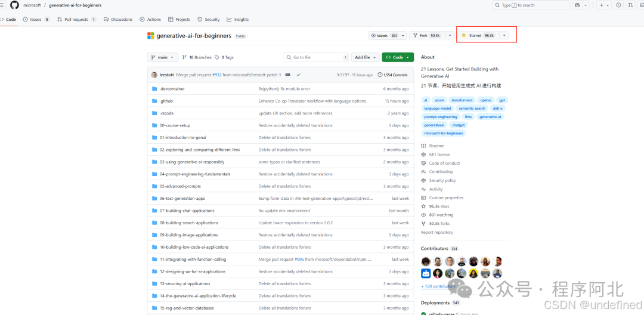Open the Add file dropdown

365,57
